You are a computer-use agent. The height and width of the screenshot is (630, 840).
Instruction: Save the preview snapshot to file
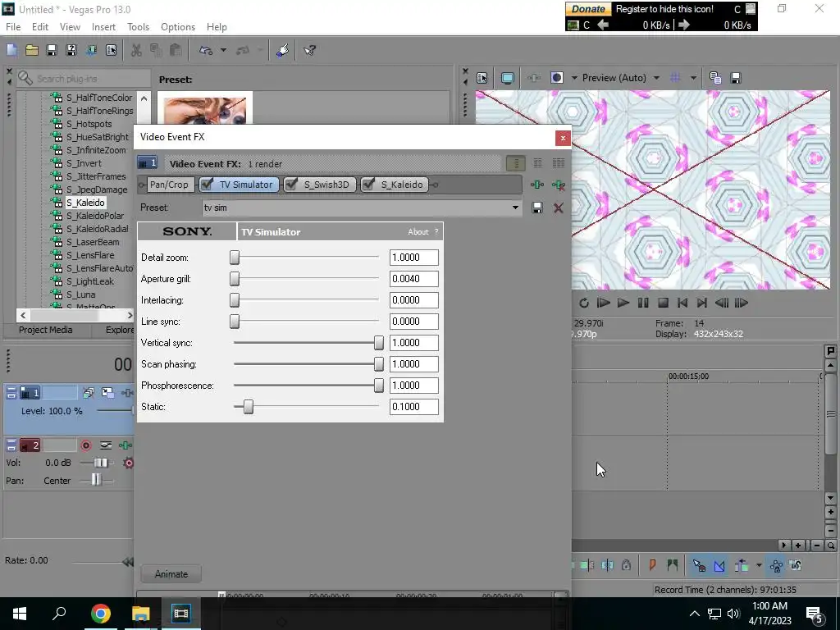coord(736,78)
